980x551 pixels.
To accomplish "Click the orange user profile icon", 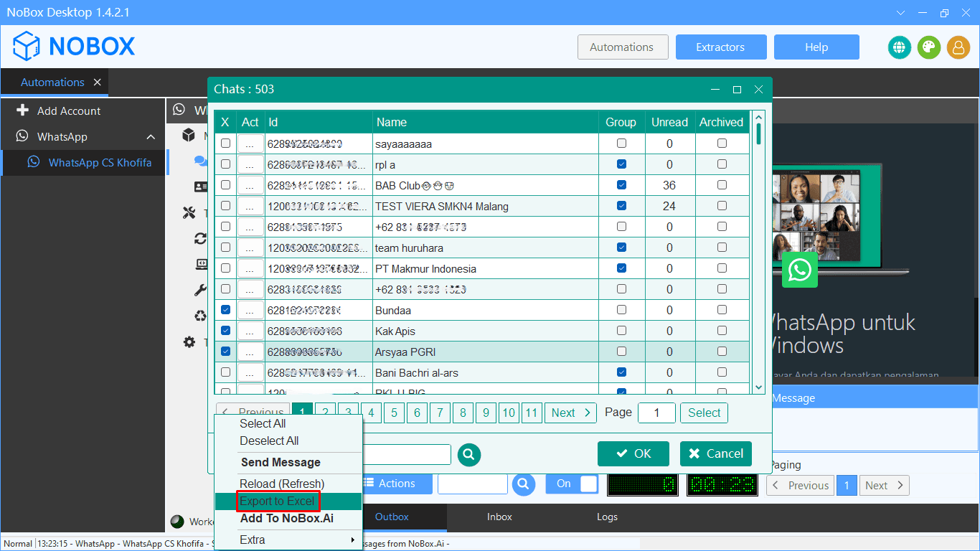I will 958,47.
